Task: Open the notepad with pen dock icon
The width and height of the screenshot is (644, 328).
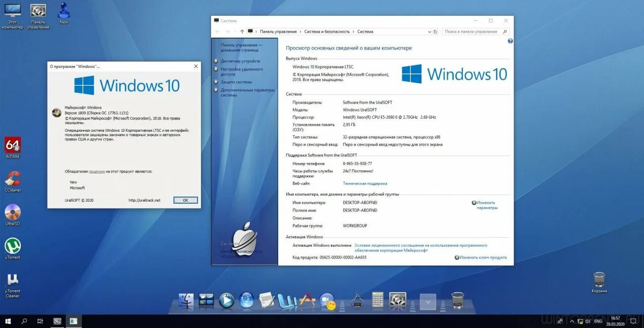Action: point(267,300)
